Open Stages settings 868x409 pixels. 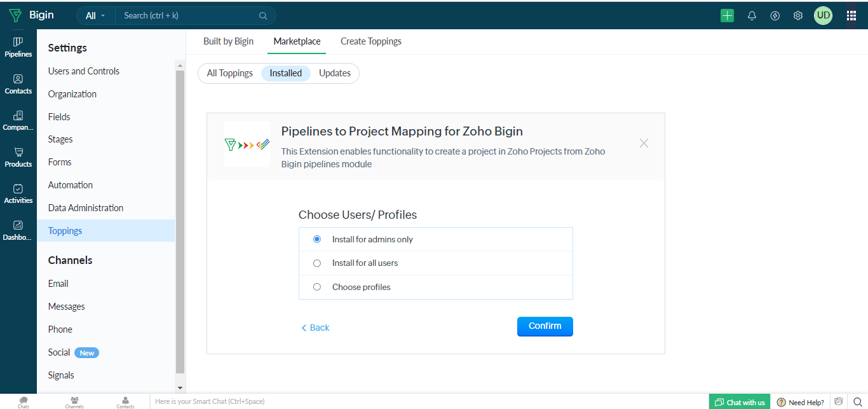coord(60,139)
